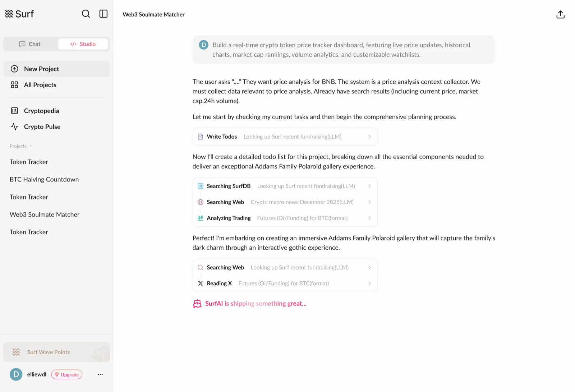Click the share upload icon

pyautogui.click(x=560, y=14)
